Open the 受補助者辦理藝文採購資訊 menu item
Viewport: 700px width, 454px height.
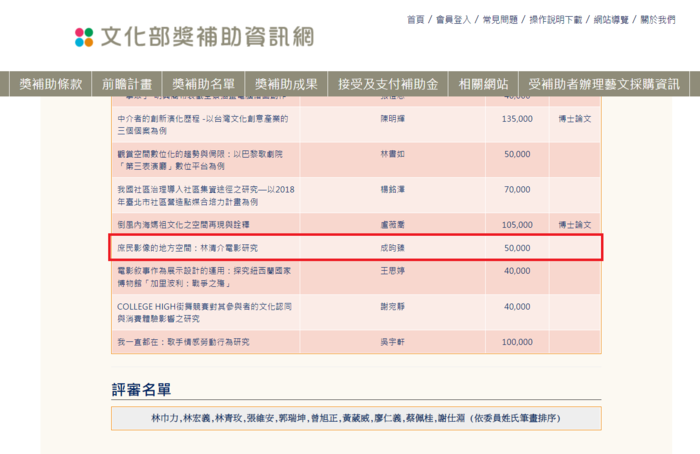pyautogui.click(x=604, y=84)
